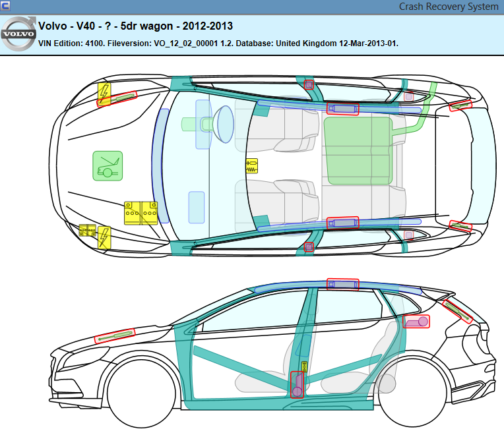Select the teal sill reinforcement under the doors
The image size is (504, 433).
tap(280, 403)
